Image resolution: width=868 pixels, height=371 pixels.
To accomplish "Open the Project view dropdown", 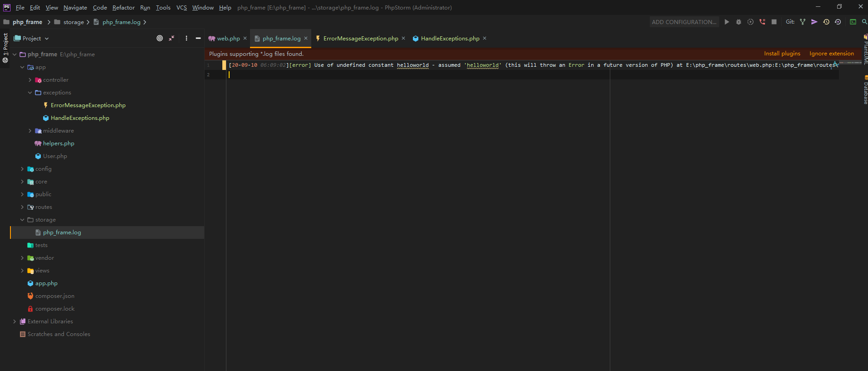I will [31, 39].
